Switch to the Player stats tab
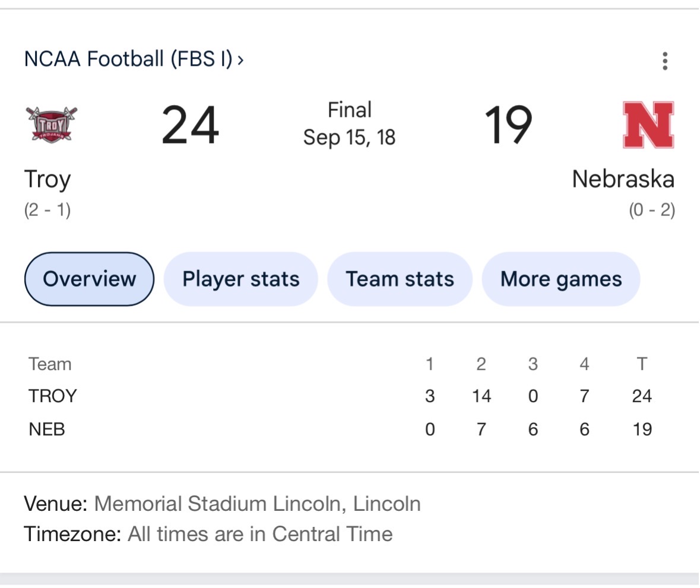Viewport: 700px width, 588px height. point(240,279)
